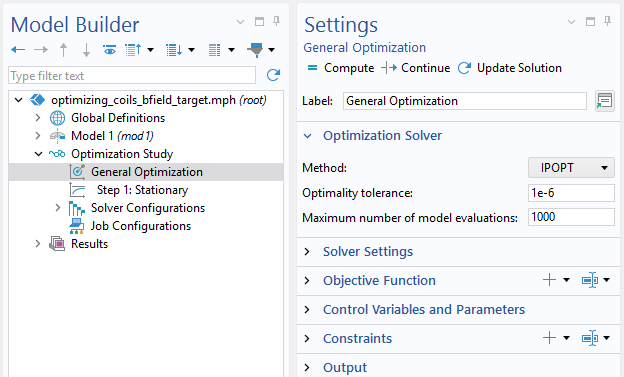624x377 pixels.
Task: Click the Results icon
Action: 57,244
